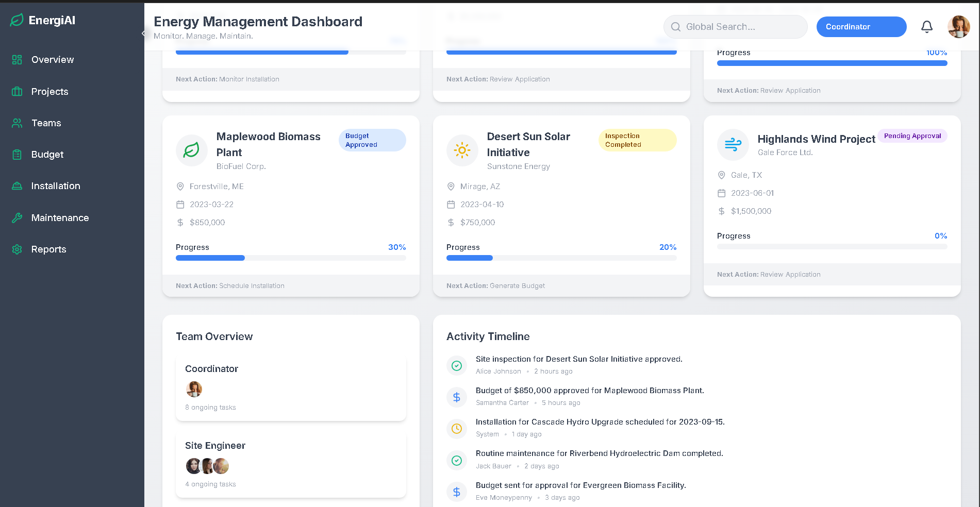Image resolution: width=980 pixels, height=507 pixels.
Task: Click the Maplewood Biomass Plant leaf icon
Action: pyautogui.click(x=192, y=150)
